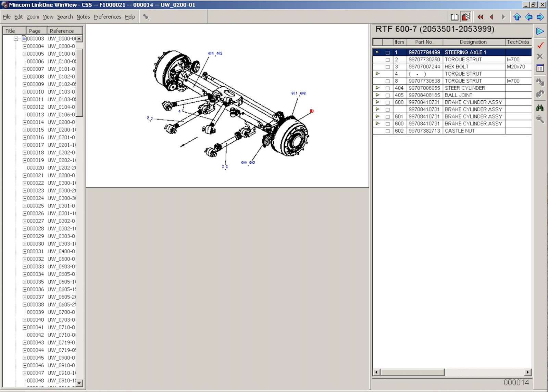Click the blue left arrow icon

528,17
